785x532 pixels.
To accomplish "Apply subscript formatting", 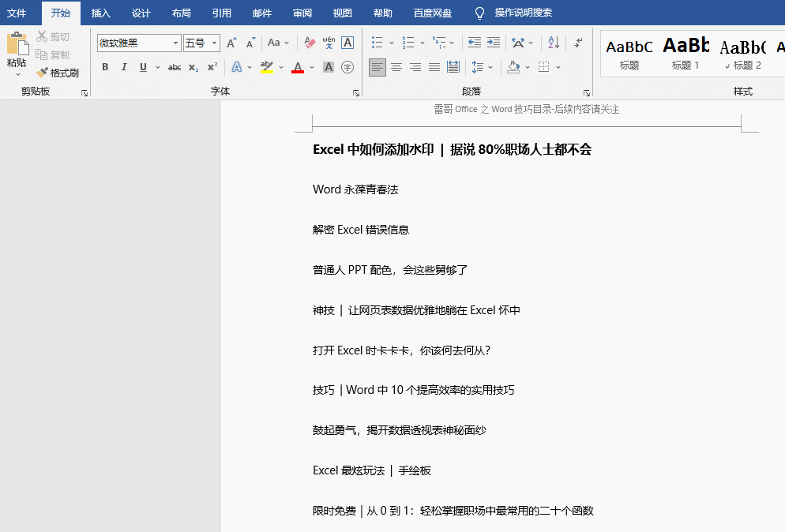I will pos(193,67).
